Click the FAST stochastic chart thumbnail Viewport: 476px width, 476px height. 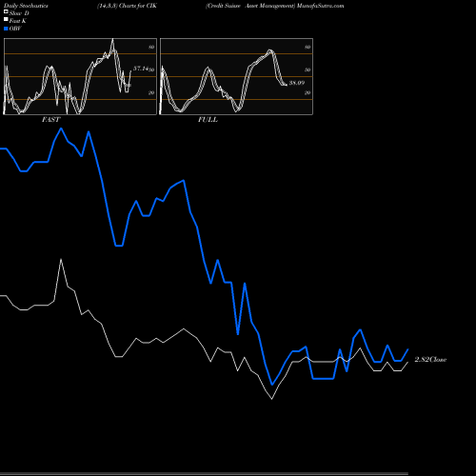pos(80,76)
